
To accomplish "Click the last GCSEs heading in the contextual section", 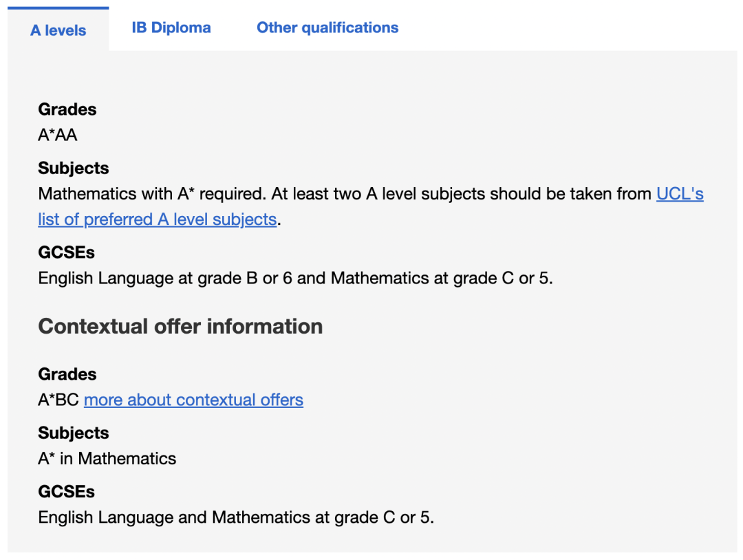I will [x=66, y=492].
